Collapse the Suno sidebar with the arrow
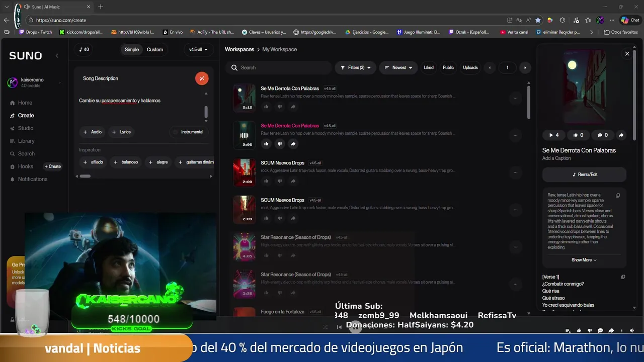Viewport: 644px width, 362px height. (x=57, y=55)
